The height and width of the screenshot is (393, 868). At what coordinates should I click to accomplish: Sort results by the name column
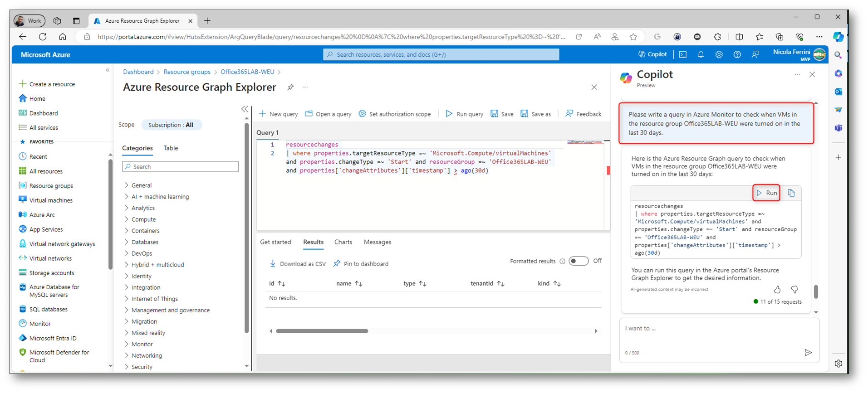click(x=349, y=283)
